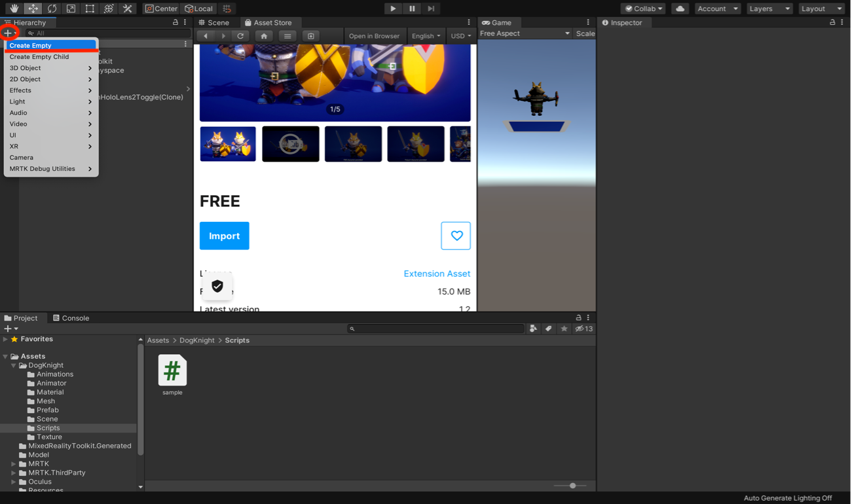
Task: Open My Assets download icon
Action: 311,36
